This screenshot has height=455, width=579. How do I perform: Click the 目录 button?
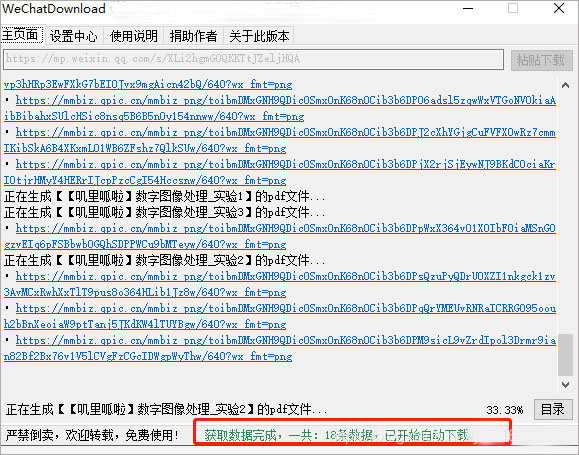click(x=552, y=409)
